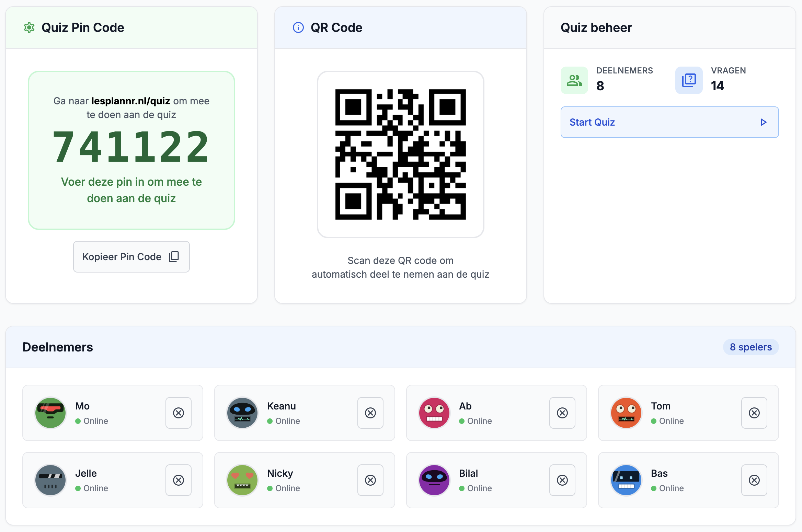The height and width of the screenshot is (532, 802).
Task: Remove Tom from the participant list
Action: (754, 413)
